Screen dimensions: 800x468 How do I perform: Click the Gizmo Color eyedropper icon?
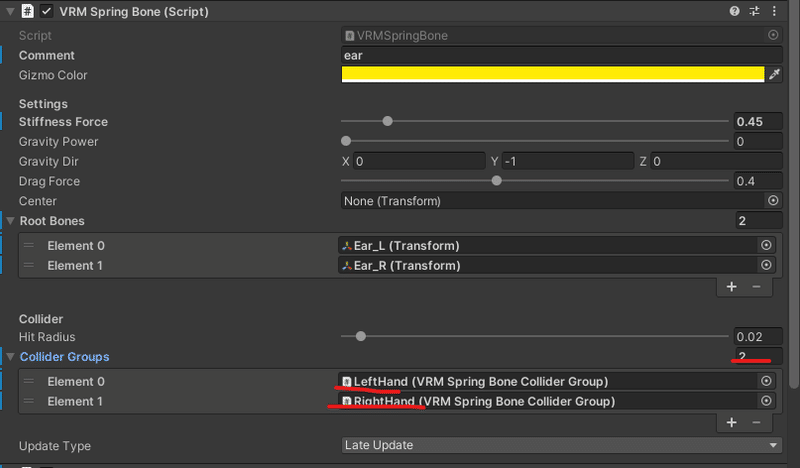coord(773,74)
